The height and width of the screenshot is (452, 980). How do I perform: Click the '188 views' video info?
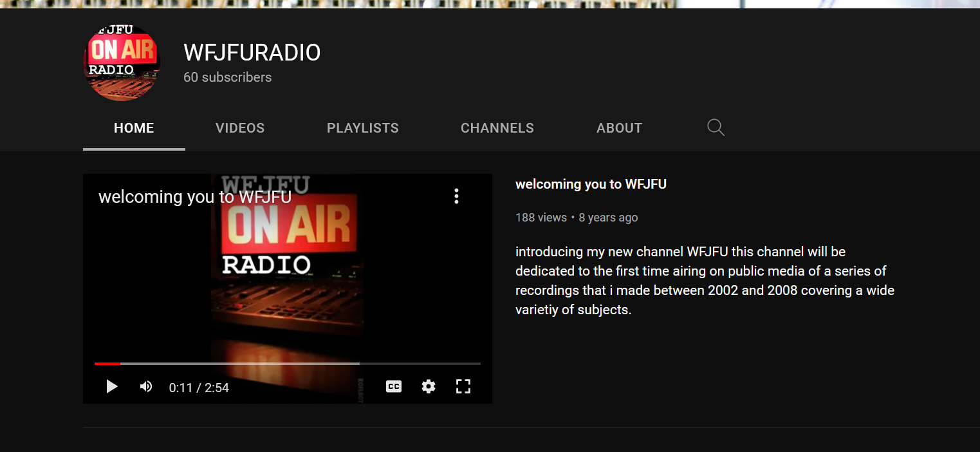(541, 218)
